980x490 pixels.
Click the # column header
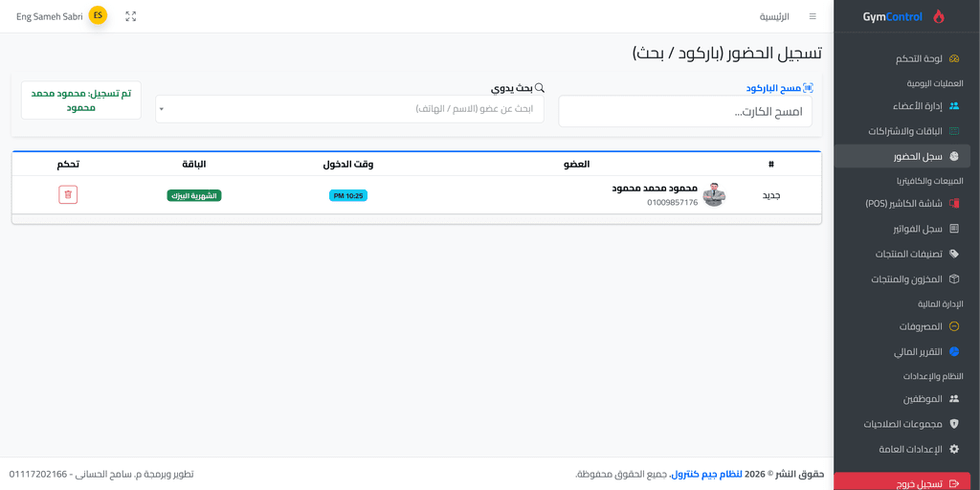771,165
